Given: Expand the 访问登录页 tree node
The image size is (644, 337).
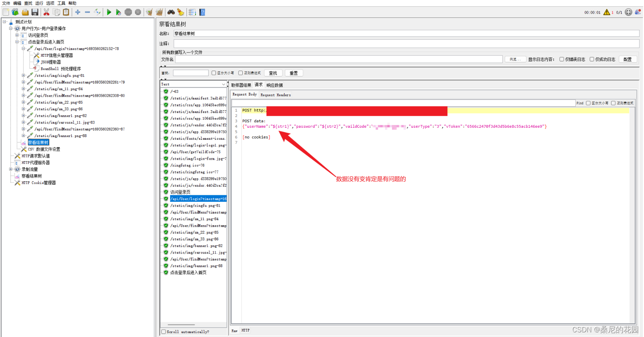Looking at the screenshot, I should tap(17, 35).
